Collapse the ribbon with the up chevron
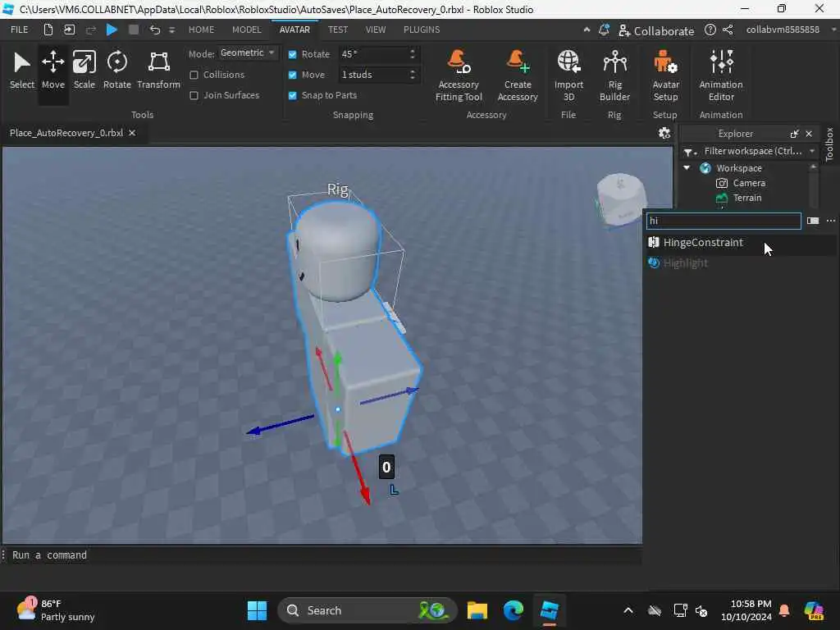The width and height of the screenshot is (840, 630). 587,30
